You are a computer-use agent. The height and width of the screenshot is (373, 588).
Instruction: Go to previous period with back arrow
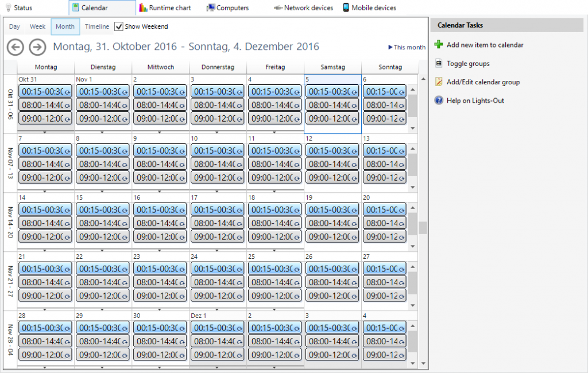point(16,47)
